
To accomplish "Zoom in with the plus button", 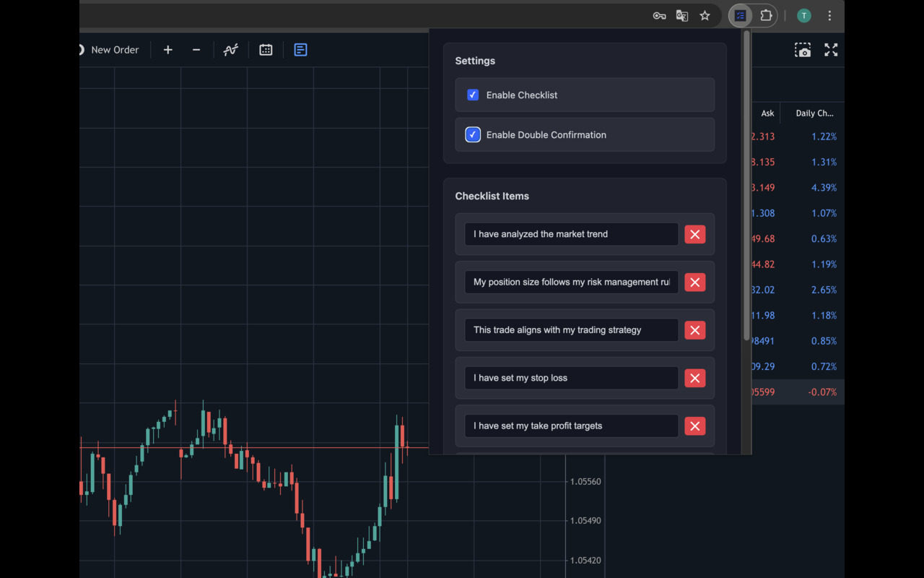I will (167, 49).
